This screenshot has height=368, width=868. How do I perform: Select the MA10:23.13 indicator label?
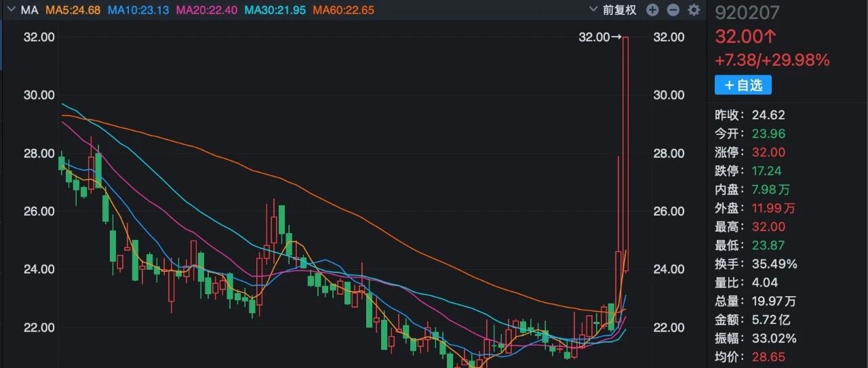tap(139, 10)
